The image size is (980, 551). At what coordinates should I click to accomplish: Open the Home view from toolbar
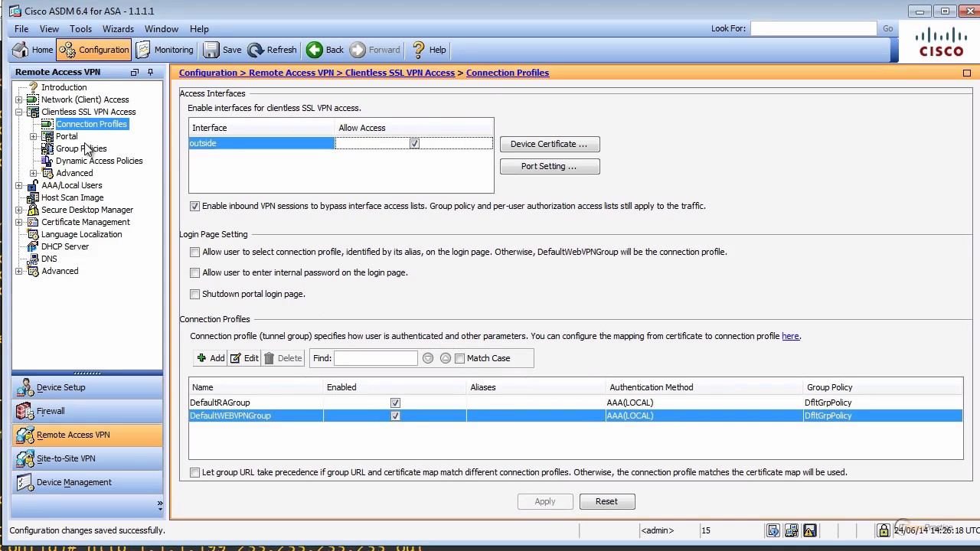coord(33,50)
